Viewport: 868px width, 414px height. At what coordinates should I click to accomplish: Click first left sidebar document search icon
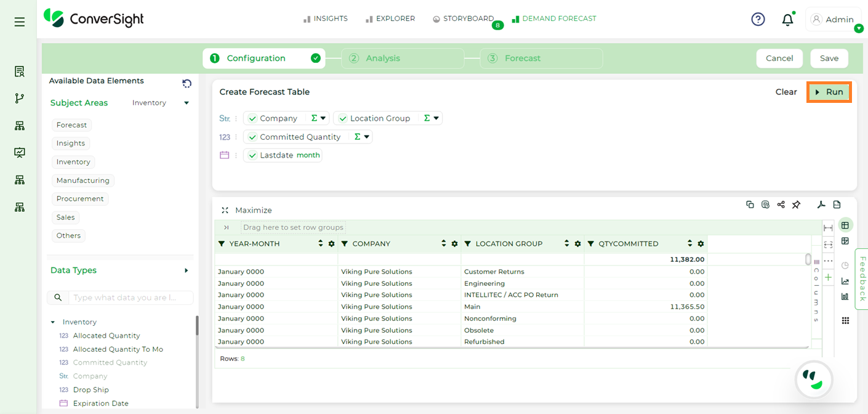tap(20, 71)
